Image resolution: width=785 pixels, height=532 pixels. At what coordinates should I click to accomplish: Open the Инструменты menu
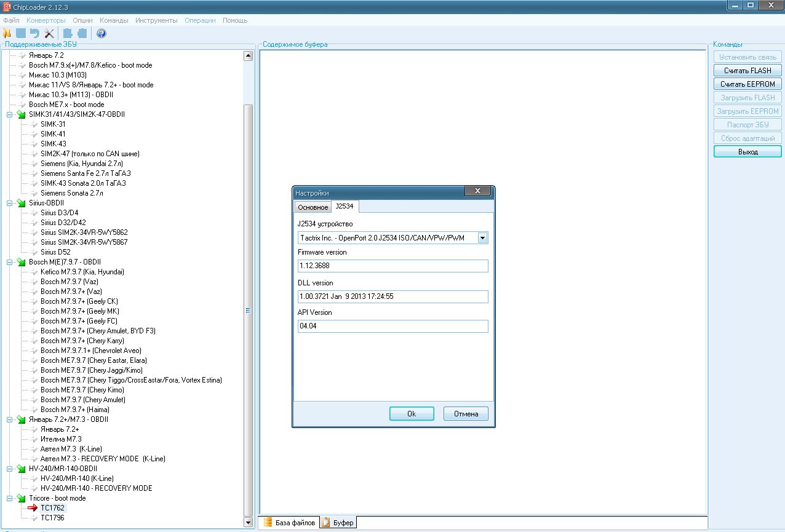156,20
